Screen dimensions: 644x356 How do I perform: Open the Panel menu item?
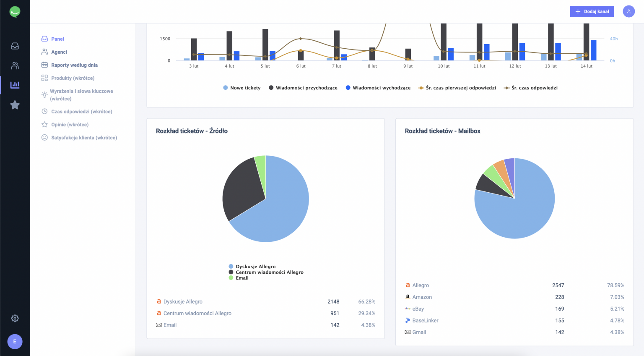tap(57, 39)
